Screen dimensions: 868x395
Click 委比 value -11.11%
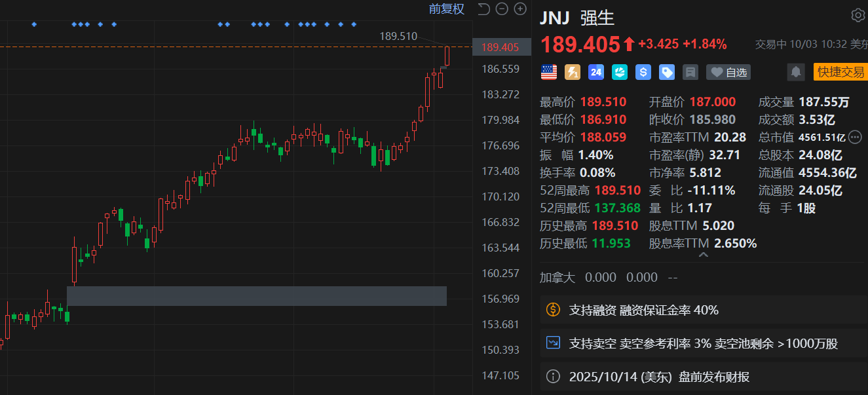[711, 191]
